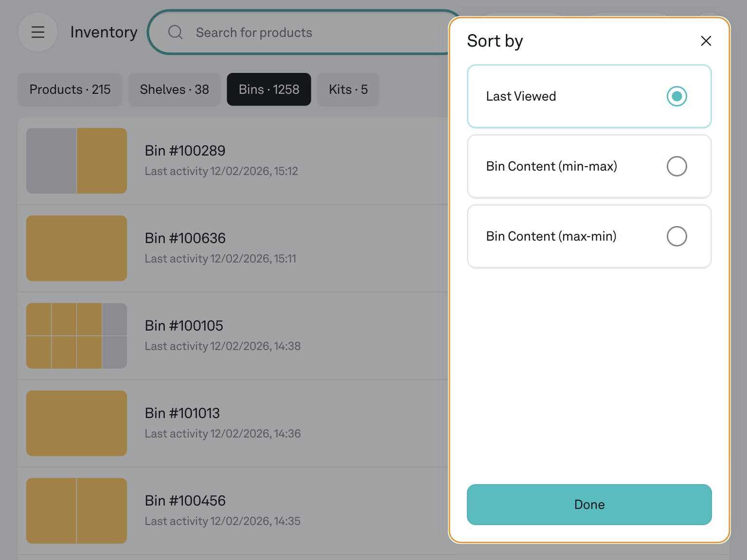The width and height of the screenshot is (747, 560).
Task: Choose Bin Content (min-max) sorting
Action: [x=676, y=166]
